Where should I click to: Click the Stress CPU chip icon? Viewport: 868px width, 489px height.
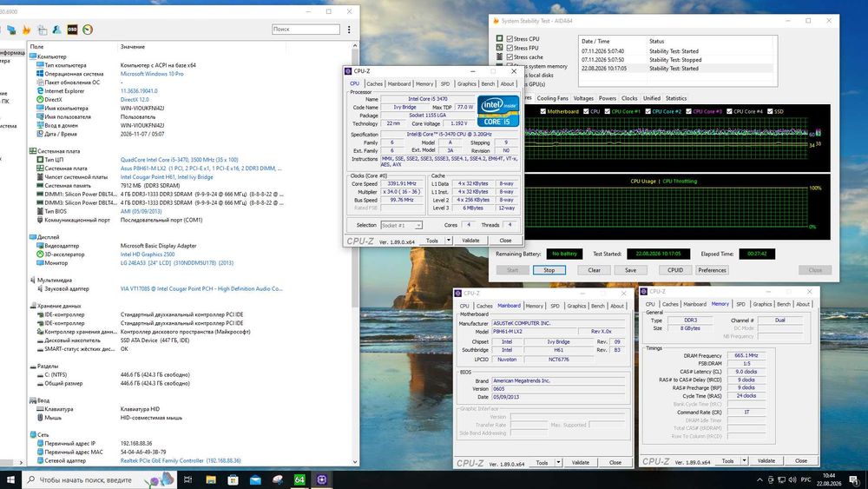point(499,39)
